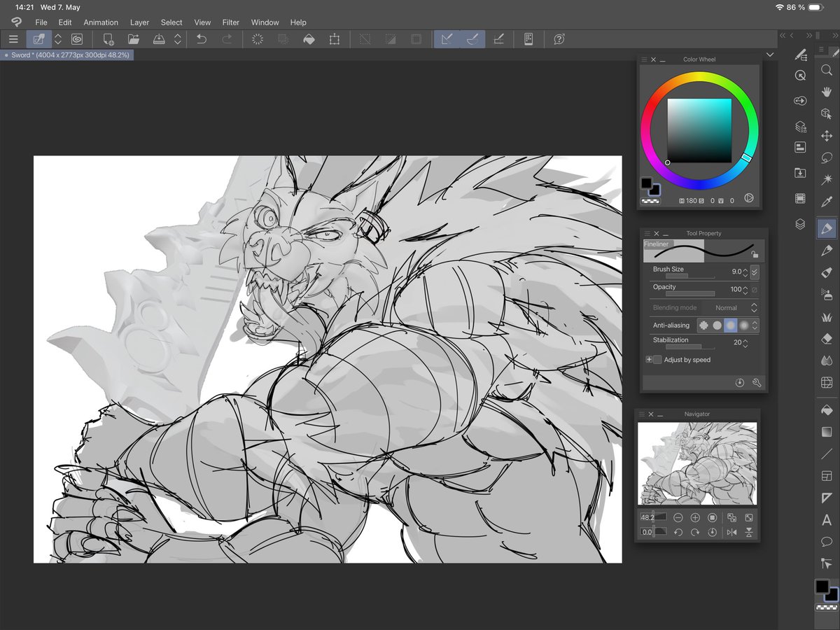The width and height of the screenshot is (840, 630).
Task: Open the Animation menu
Action: coord(101,22)
